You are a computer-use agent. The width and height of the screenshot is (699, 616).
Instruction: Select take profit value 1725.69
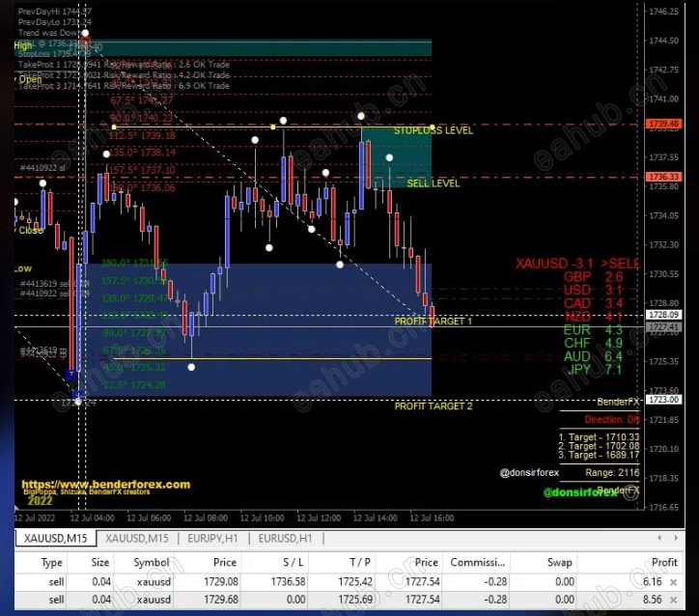pyautogui.click(x=355, y=600)
